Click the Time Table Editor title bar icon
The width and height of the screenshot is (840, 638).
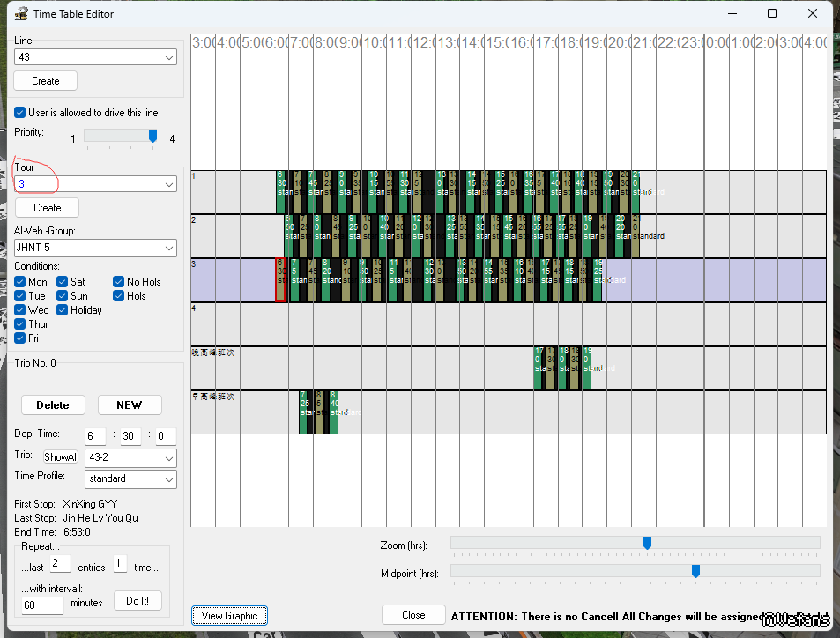coord(21,13)
